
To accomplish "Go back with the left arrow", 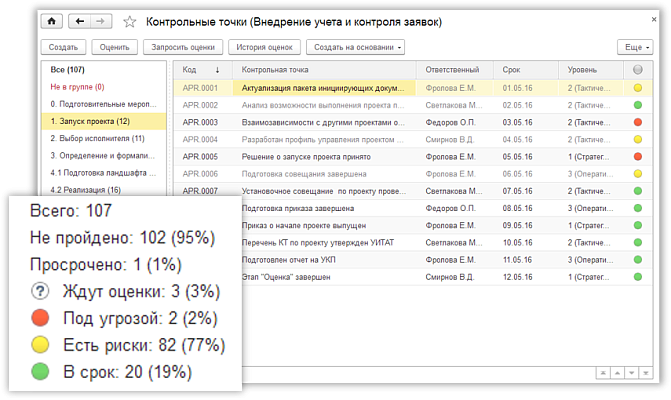I will 79,21.
